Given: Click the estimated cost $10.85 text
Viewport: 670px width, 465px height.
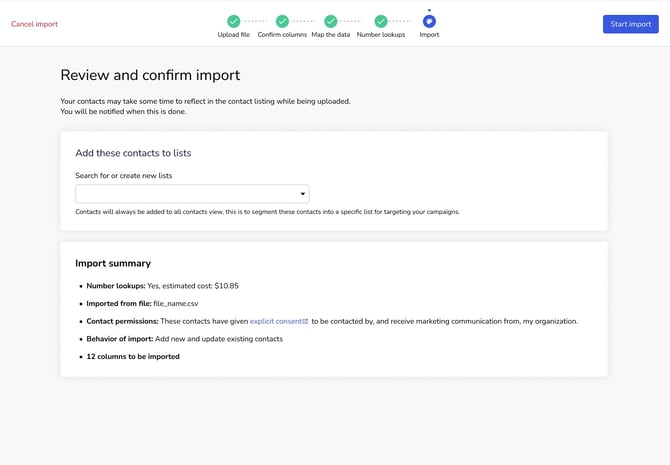Looking at the screenshot, I should pos(200,286).
